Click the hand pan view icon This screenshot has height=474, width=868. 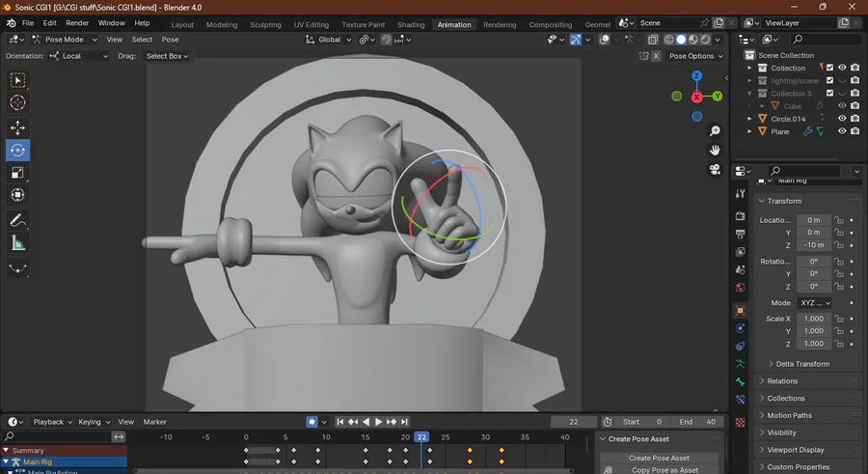(715, 151)
